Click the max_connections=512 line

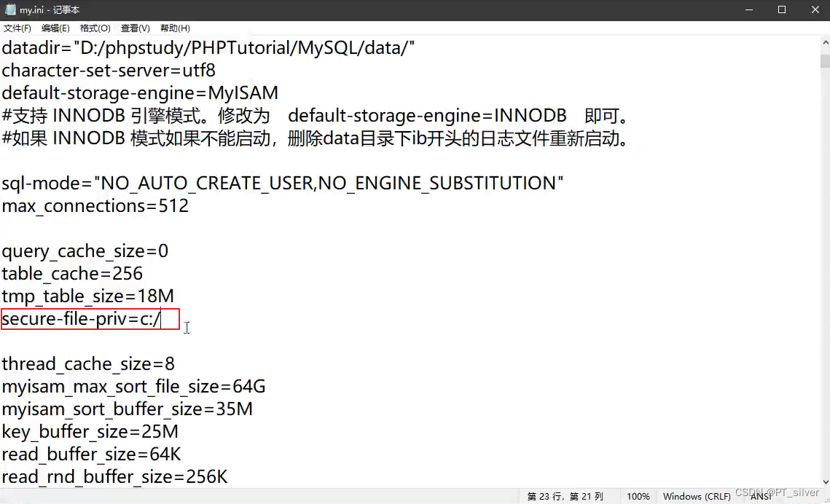95,205
